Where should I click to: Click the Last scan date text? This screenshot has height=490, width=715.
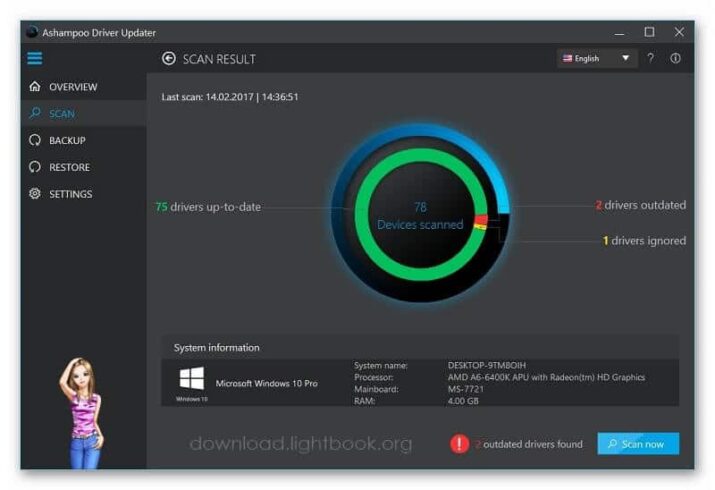point(230,97)
